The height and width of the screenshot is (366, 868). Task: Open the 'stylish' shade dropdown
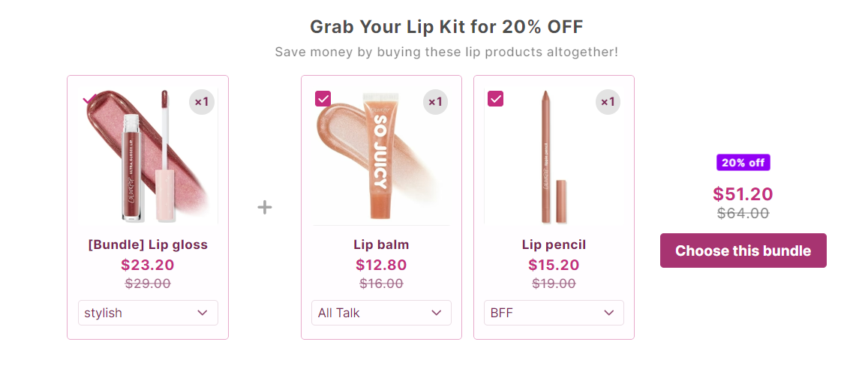pos(148,313)
